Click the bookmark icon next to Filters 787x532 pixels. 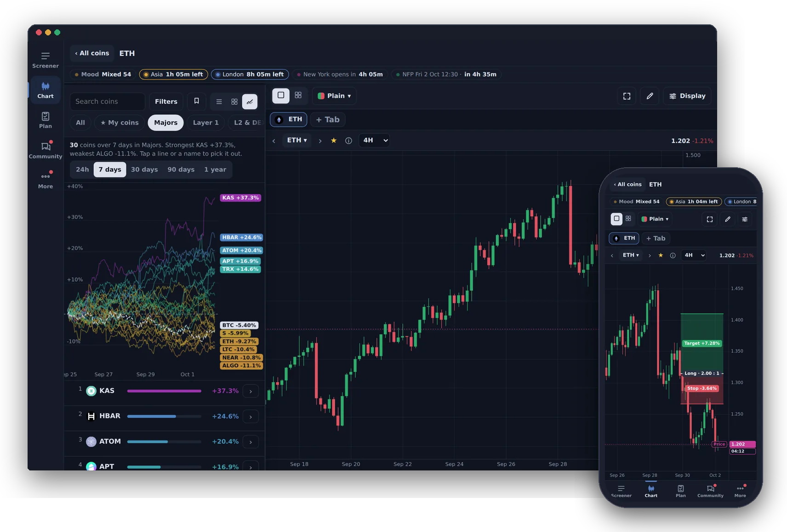196,101
